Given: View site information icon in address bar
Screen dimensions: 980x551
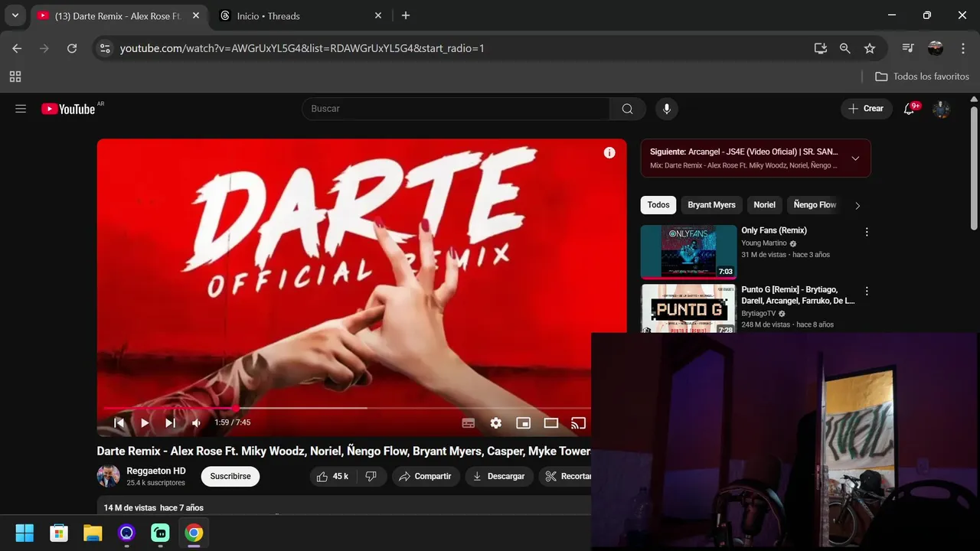Looking at the screenshot, I should click(x=106, y=48).
